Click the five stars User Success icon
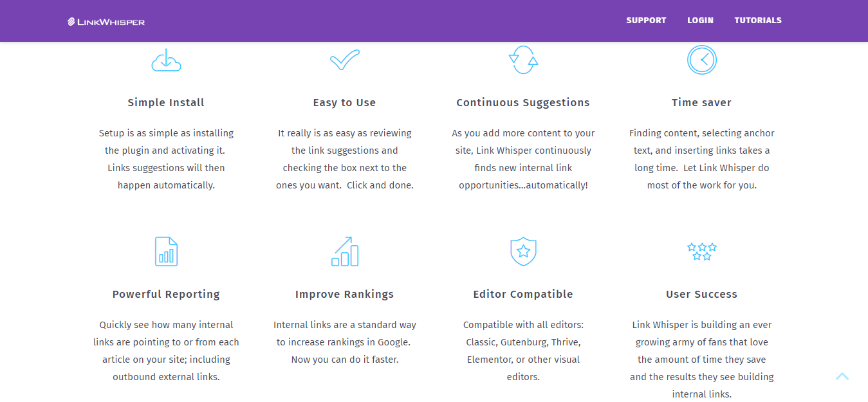 tap(701, 251)
